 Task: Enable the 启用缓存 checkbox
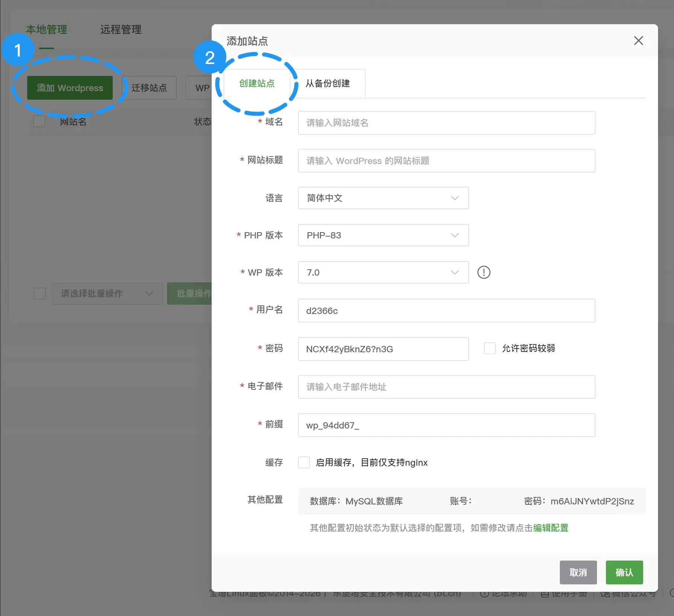[304, 462]
